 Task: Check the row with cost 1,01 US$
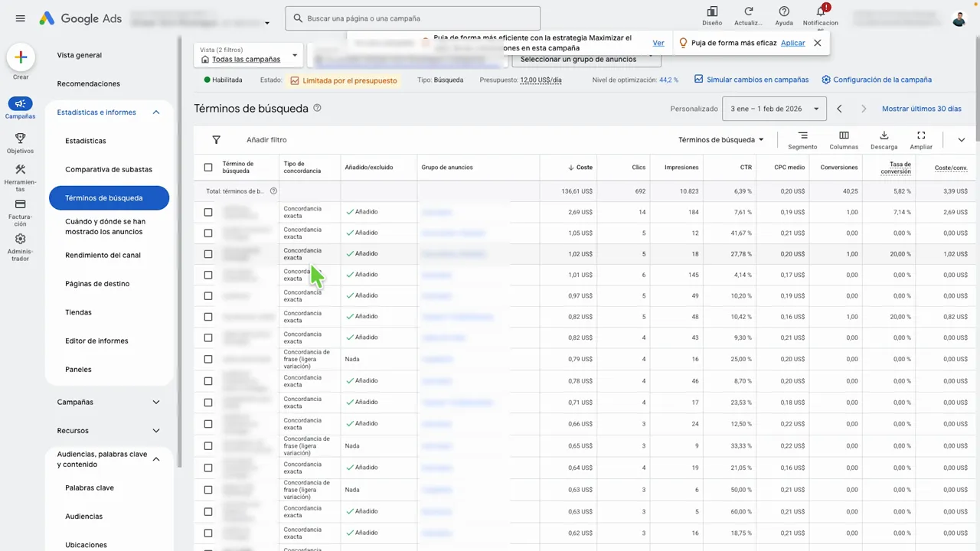208,275
